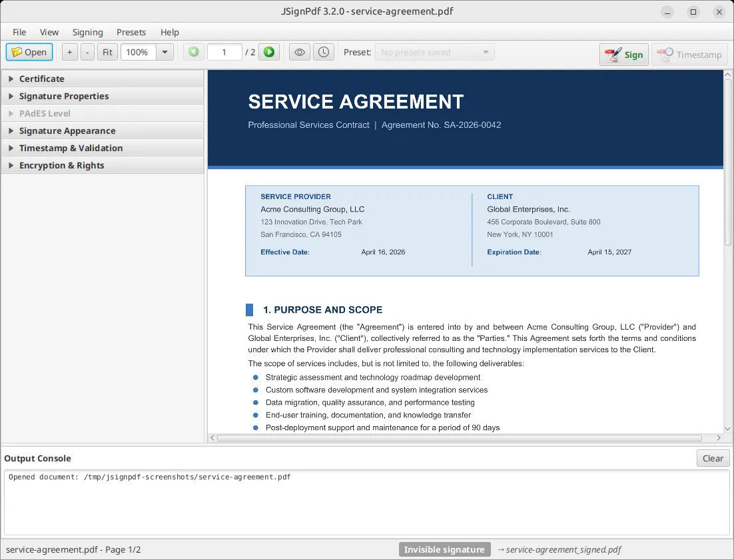Click the Output Console text area
Viewport: 734px width, 560px height.
(366, 503)
